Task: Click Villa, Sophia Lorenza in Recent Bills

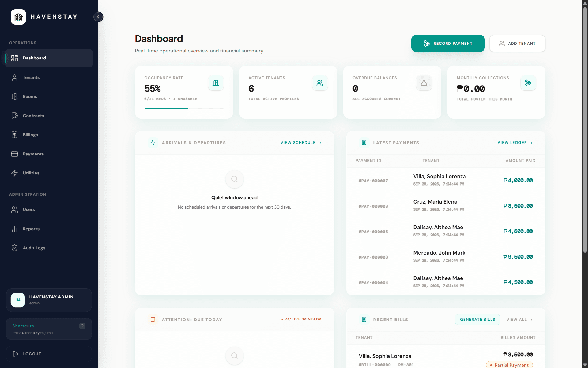Action: pos(385,356)
